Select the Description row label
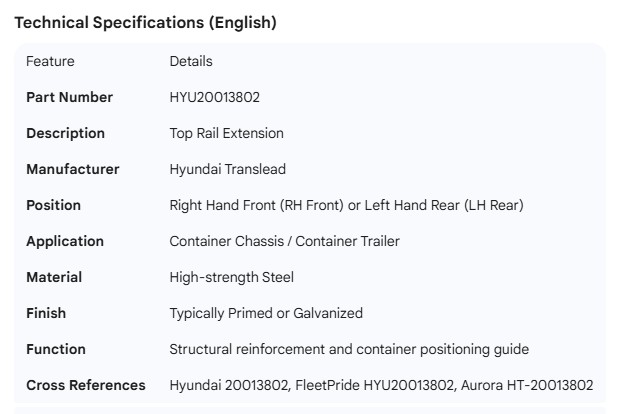This screenshot has width=618, height=414. (65, 133)
